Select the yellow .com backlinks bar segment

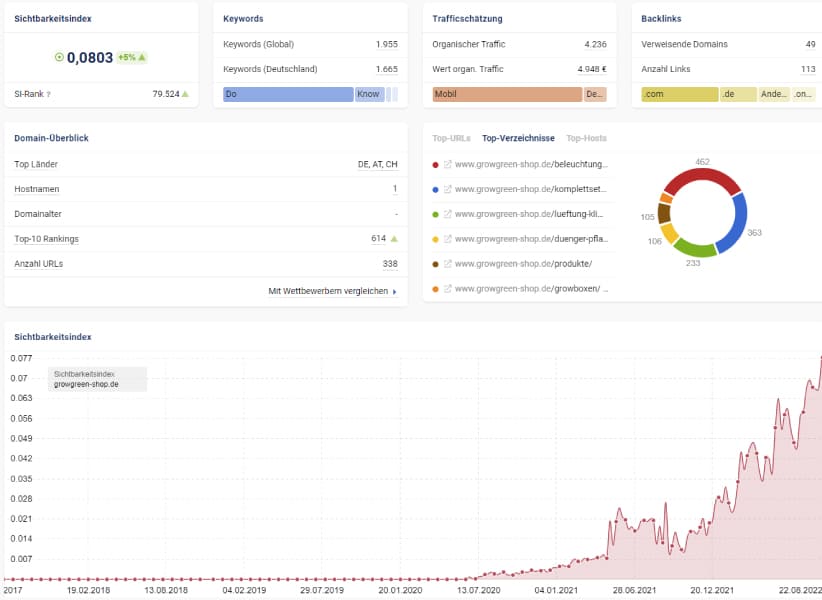679,94
